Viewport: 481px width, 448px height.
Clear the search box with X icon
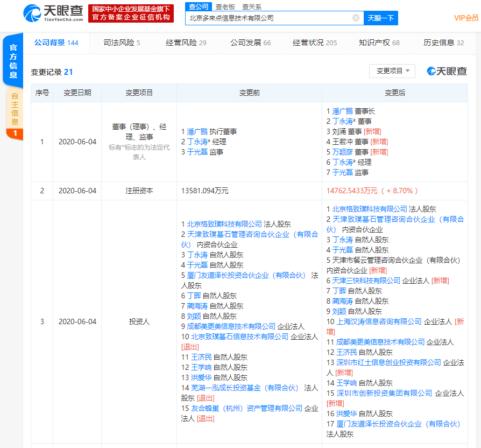point(356,18)
